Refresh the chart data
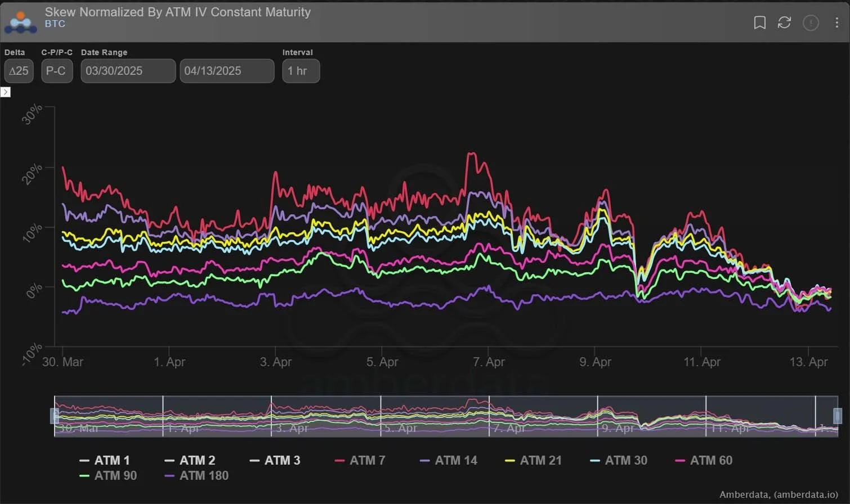This screenshot has height=504, width=850. [x=784, y=22]
